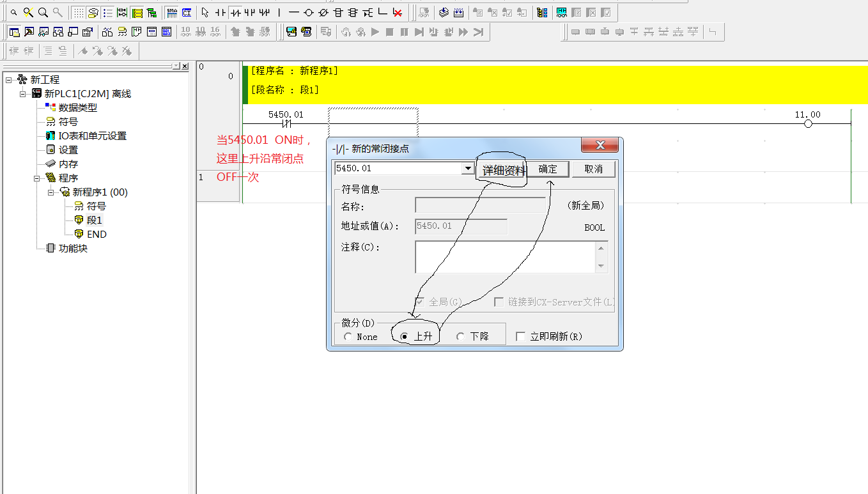Collapse the 新PLC1[CJ2M] tree node
Viewport: 868px width, 494px height.
23,94
